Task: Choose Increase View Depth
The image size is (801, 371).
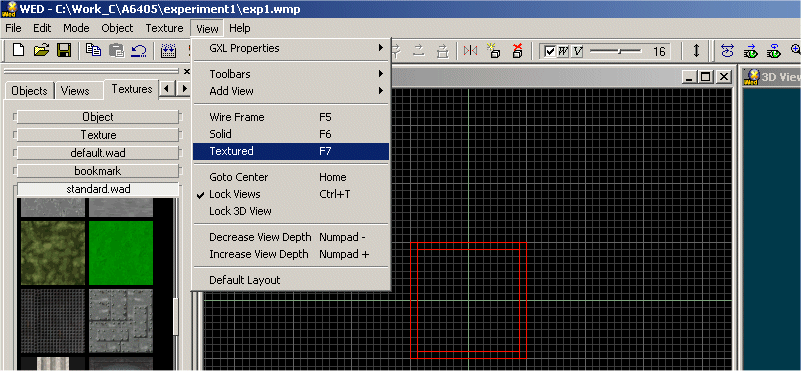Action: click(291, 254)
